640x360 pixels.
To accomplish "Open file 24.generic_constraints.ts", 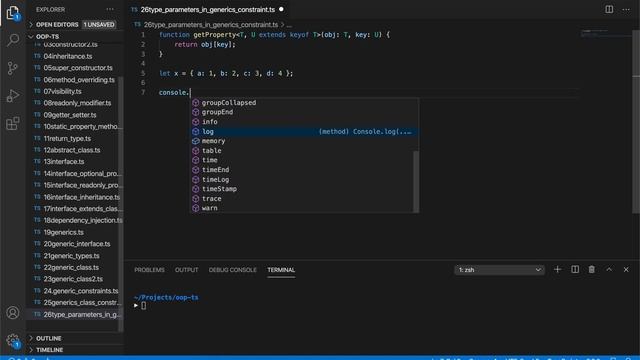I will point(81,291).
